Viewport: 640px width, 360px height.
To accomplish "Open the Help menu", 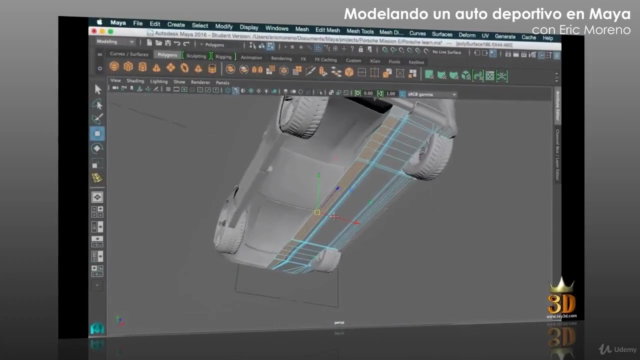I will point(548,38).
